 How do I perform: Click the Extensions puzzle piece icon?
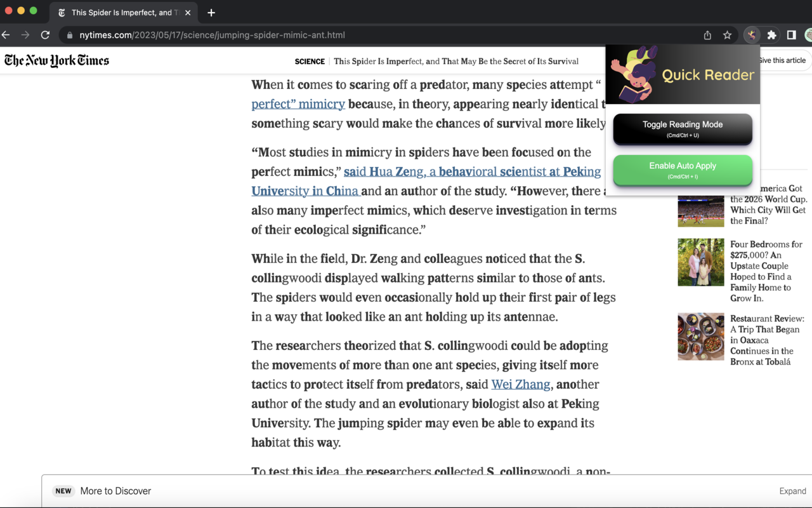(x=771, y=35)
